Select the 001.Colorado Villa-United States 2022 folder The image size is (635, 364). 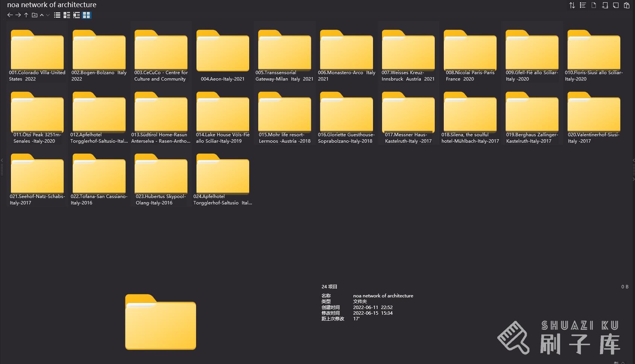37,55
